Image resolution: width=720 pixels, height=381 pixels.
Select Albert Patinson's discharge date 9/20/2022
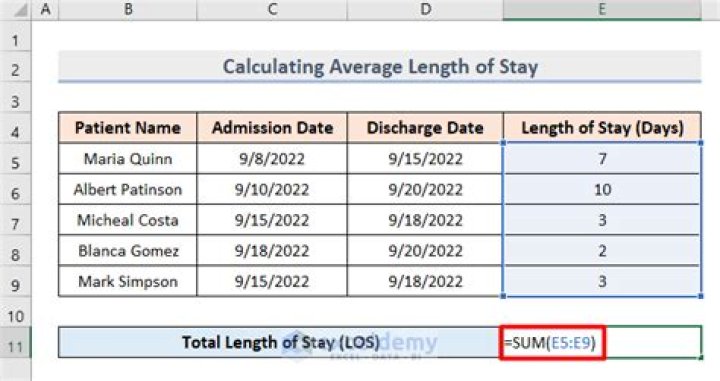(425, 189)
